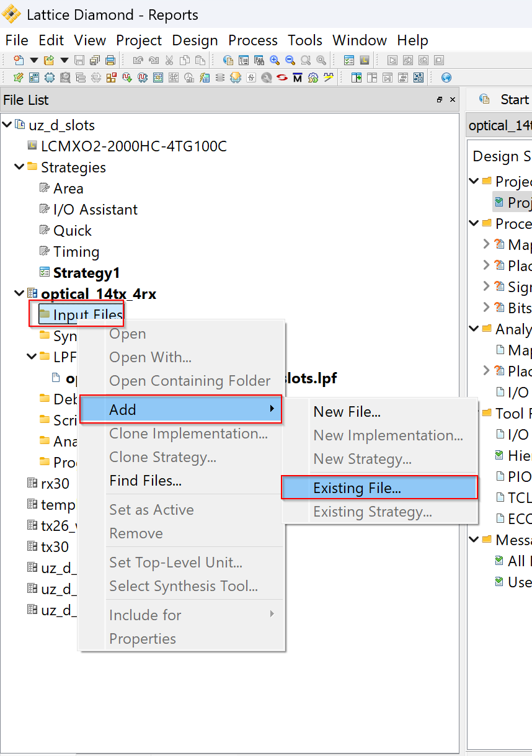Select the Input Files folder
Image resolution: width=532 pixels, height=756 pixels.
88,314
